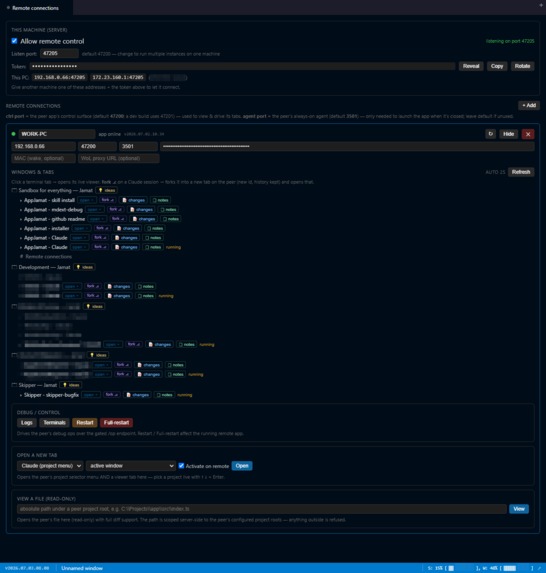Click the Open button for new tab
546x573 pixels.
[242, 466]
